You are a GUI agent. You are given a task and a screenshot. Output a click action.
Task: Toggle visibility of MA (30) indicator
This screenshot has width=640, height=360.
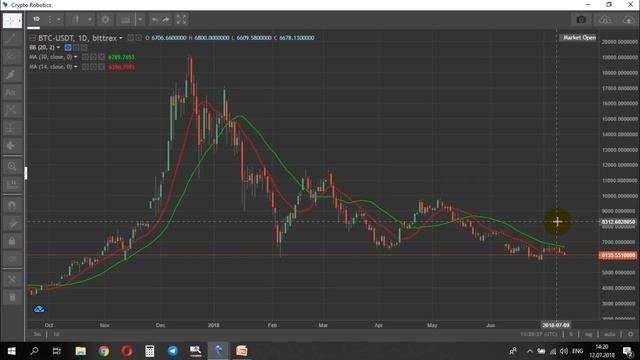(85, 57)
